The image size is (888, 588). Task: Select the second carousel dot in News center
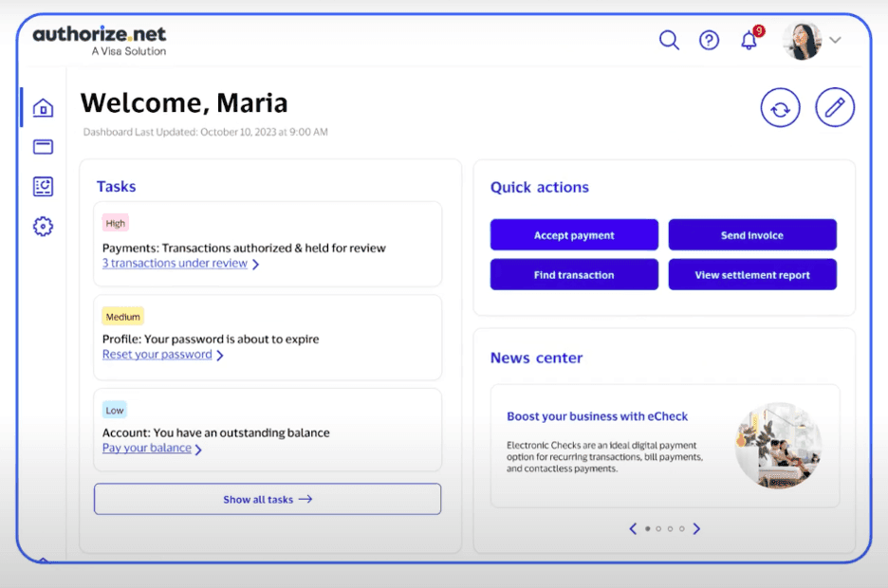659,529
